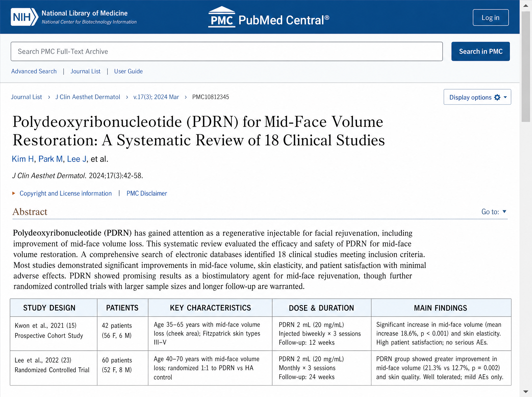Click the NIH logo icon
The image size is (532, 397).
point(24,17)
